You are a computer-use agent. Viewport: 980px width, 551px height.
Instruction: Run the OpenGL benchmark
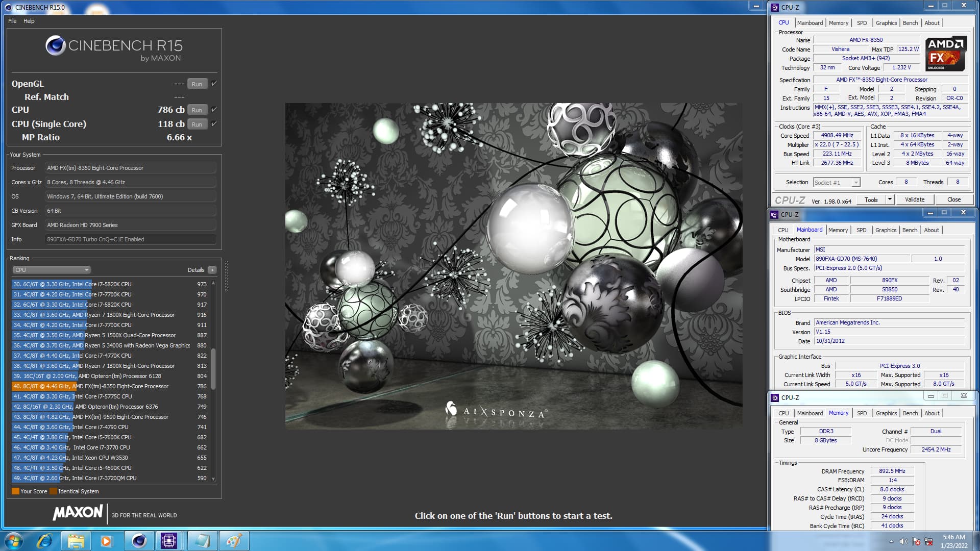click(x=197, y=84)
